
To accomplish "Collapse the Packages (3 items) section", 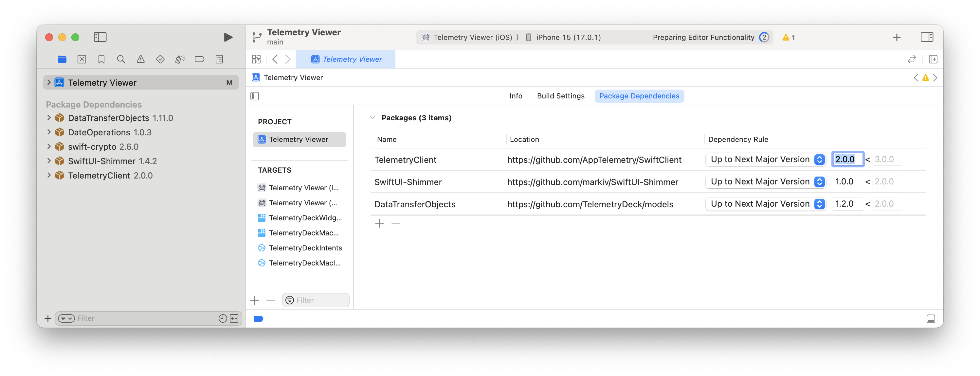I will point(372,117).
